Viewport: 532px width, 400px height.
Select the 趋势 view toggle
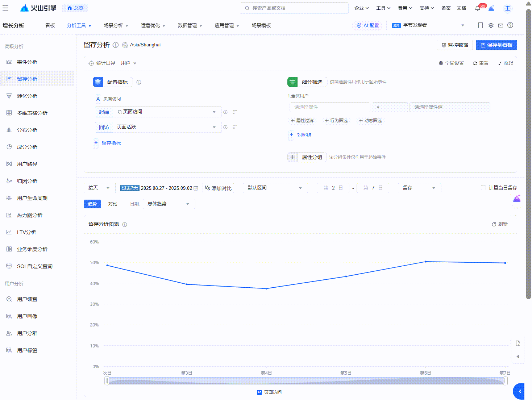click(92, 204)
